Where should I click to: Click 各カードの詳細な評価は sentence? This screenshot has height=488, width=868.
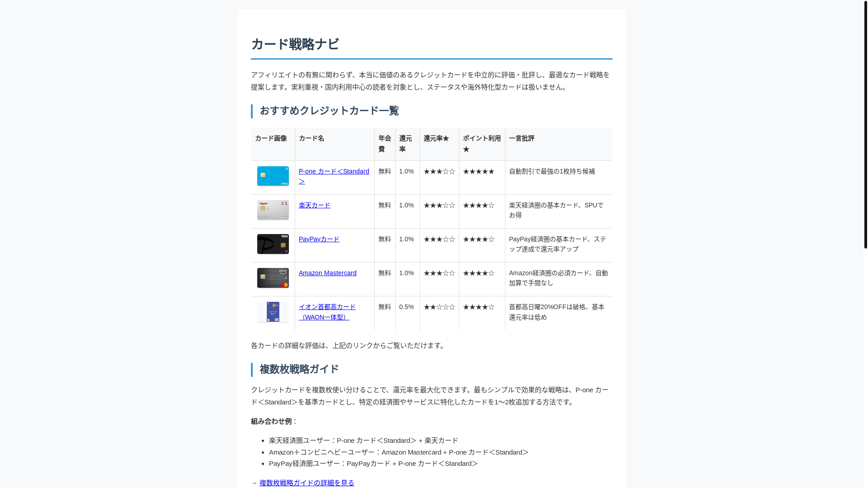(348, 345)
